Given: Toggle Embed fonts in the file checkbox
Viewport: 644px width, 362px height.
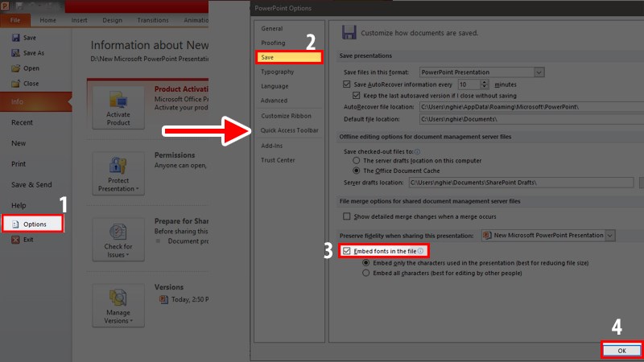Looking at the screenshot, I should (x=347, y=251).
